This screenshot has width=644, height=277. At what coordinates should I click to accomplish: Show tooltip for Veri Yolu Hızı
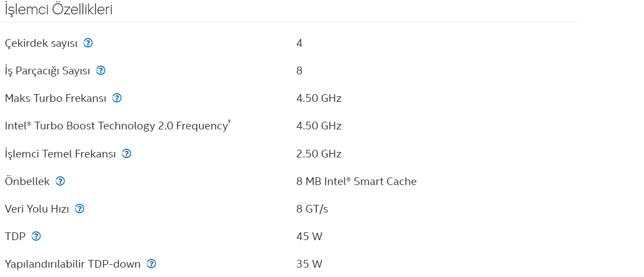(x=80, y=208)
